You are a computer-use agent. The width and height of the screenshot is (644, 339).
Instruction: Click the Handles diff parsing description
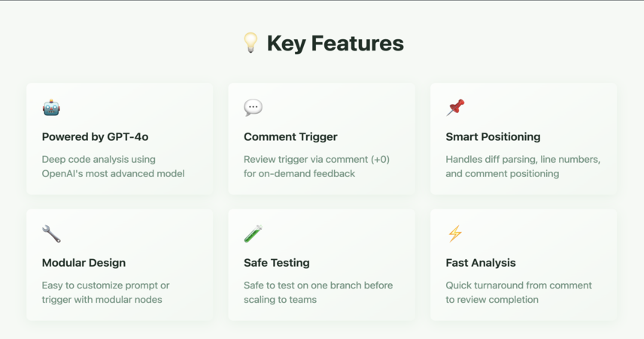click(x=523, y=166)
